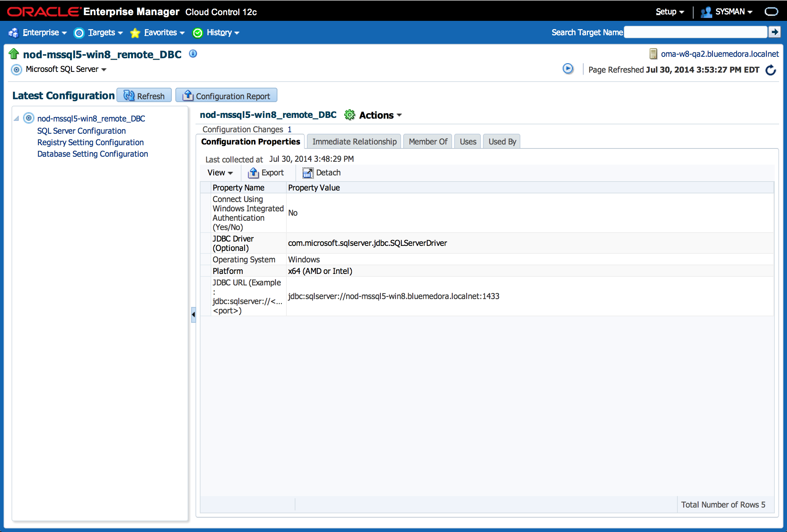Select Database Setting Configuration tree item

click(x=93, y=153)
